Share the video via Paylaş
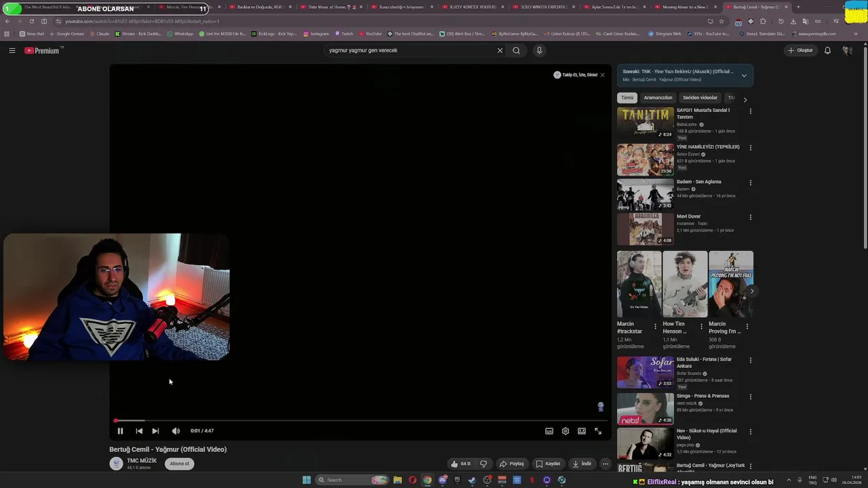The height and width of the screenshot is (488, 868). pyautogui.click(x=512, y=464)
